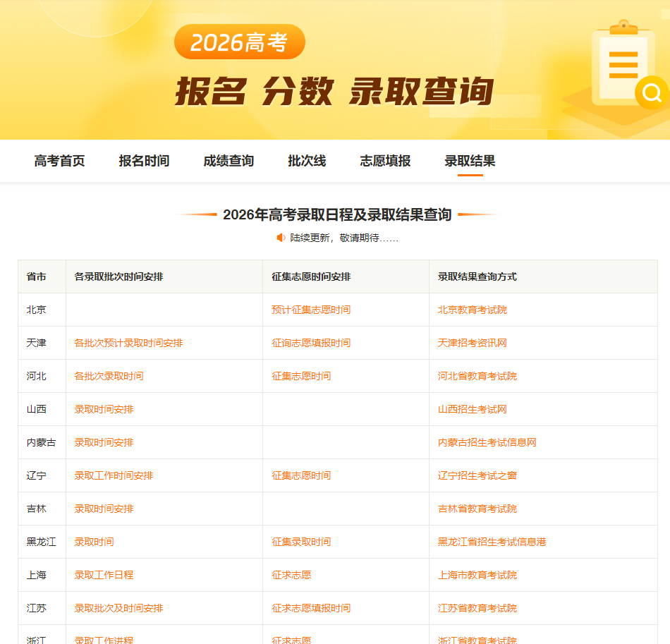Image resolution: width=670 pixels, height=644 pixels.
Task: Open Heilongjiang's 征集录取时间 link
Action: tap(301, 542)
